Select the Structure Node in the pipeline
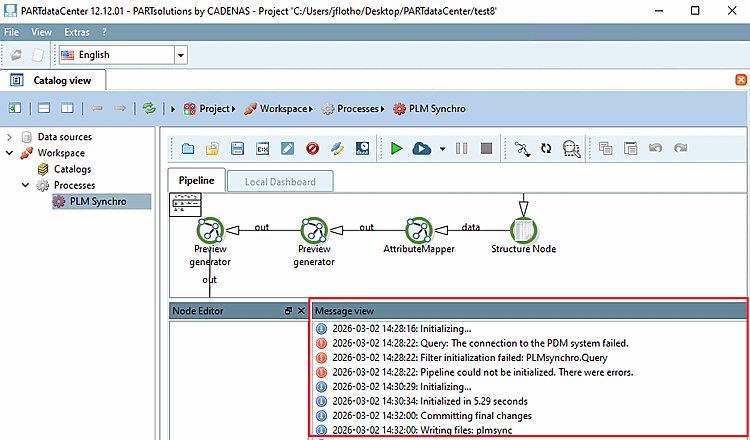The image size is (750, 440). coord(523,230)
